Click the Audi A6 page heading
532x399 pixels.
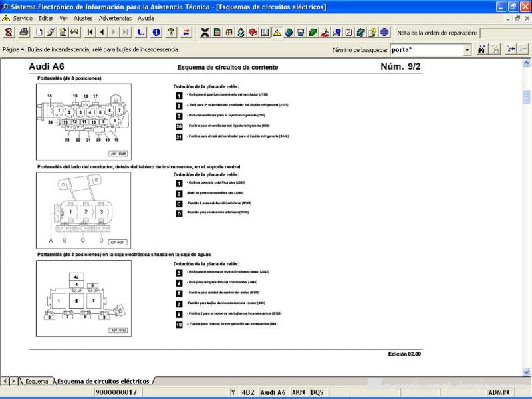(x=47, y=66)
